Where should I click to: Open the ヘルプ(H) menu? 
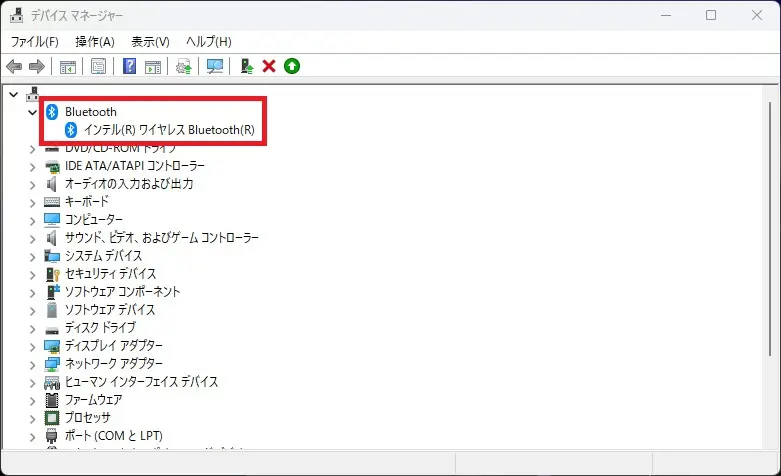(x=209, y=42)
